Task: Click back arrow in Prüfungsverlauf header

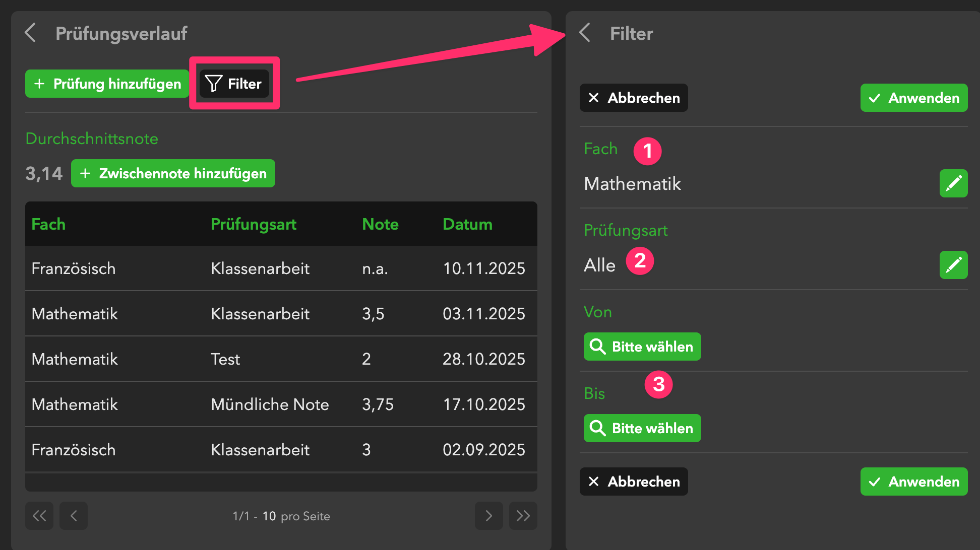Action: click(x=31, y=33)
